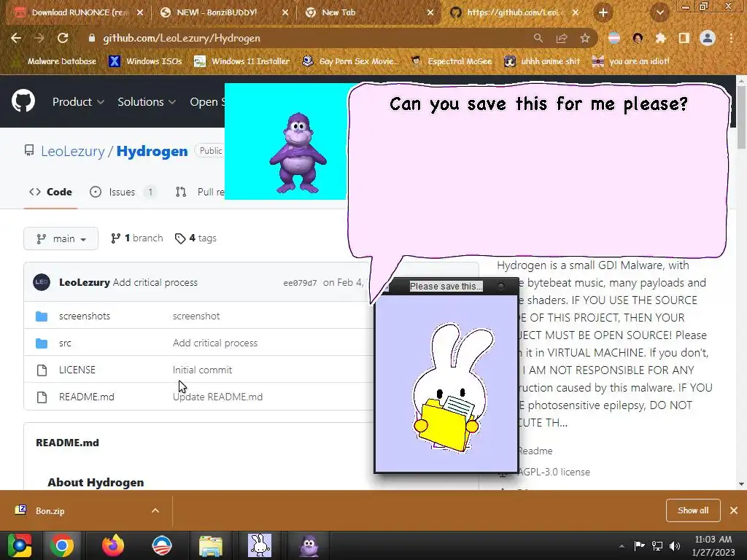The width and height of the screenshot is (747, 560).
Task: Click the 'Update README.md' commit message
Action: tap(217, 397)
